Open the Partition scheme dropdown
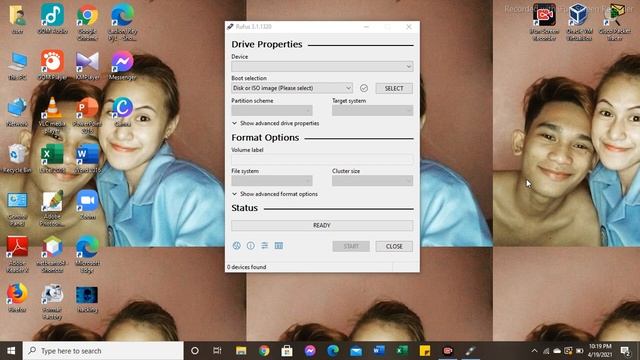This screenshot has height=360, width=640. [x=272, y=110]
